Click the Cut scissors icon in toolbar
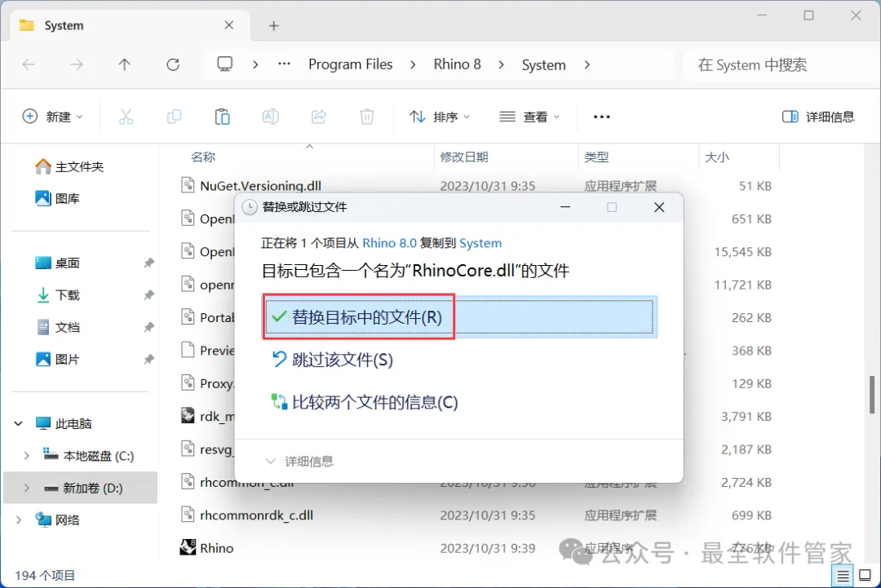Viewport: 881px width, 588px height. tap(126, 117)
